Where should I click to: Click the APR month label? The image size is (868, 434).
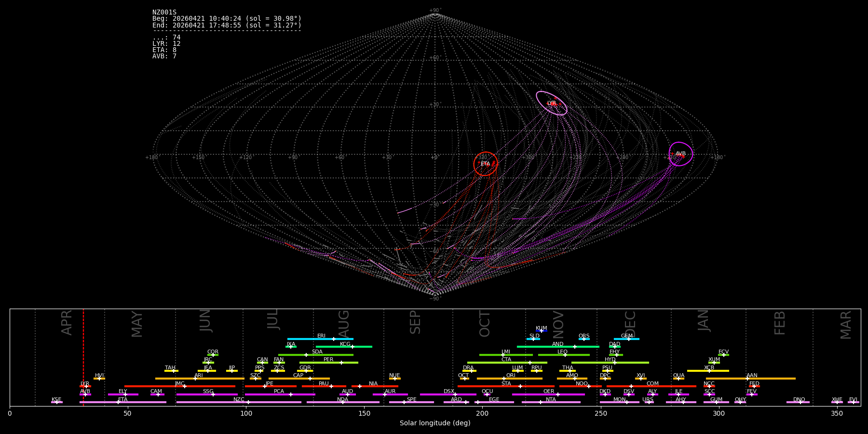(x=67, y=323)
